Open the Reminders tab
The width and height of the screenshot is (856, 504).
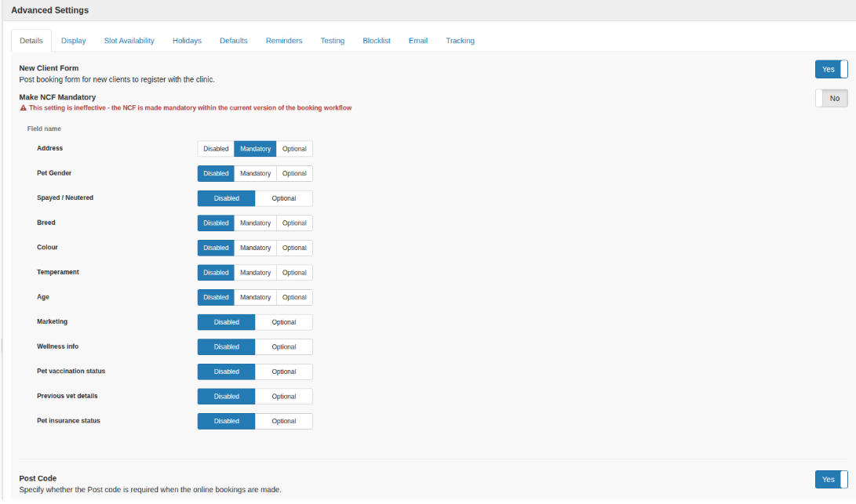click(x=283, y=40)
